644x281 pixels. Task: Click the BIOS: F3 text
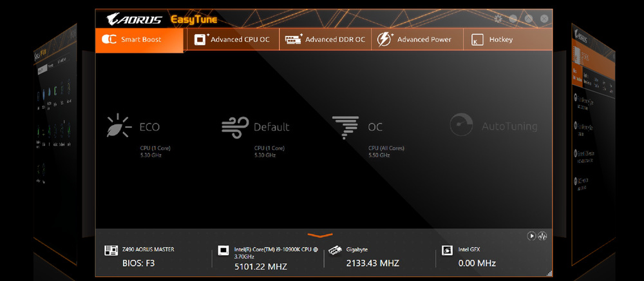[138, 264]
